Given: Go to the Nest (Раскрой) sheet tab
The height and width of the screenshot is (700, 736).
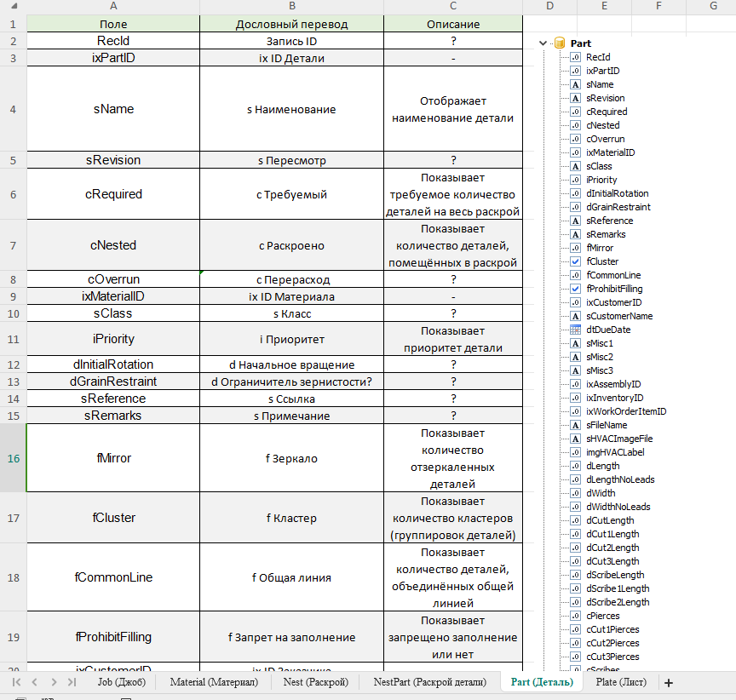Looking at the screenshot, I should tap(316, 682).
